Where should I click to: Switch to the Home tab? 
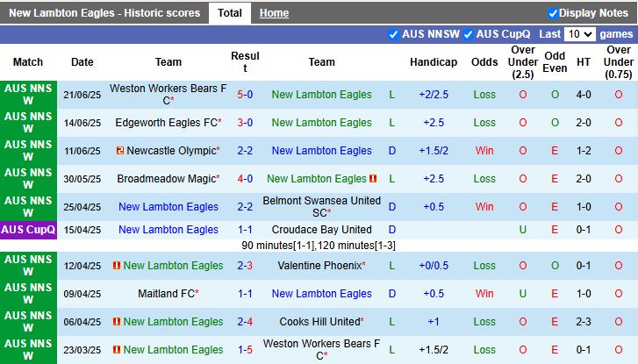click(274, 13)
